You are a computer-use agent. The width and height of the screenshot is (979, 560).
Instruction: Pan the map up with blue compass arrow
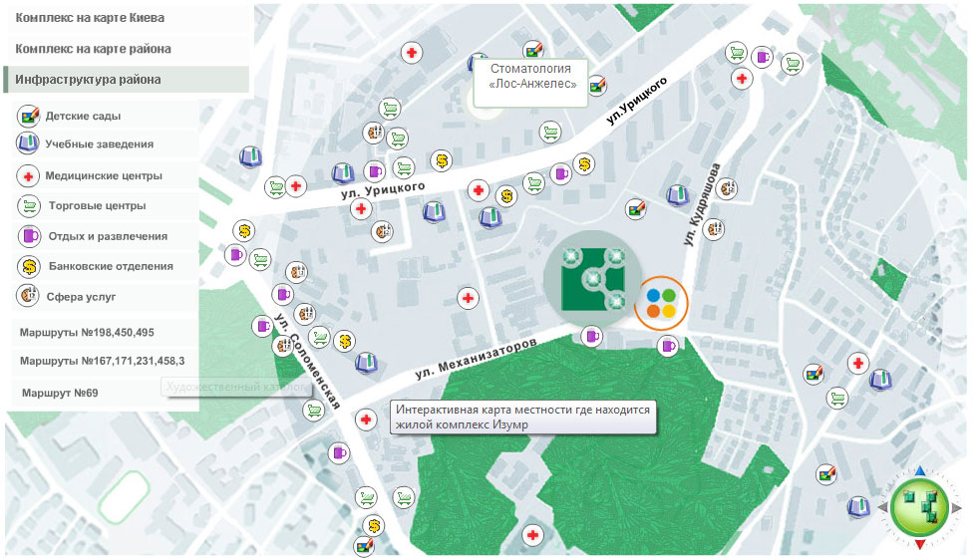coord(919,471)
